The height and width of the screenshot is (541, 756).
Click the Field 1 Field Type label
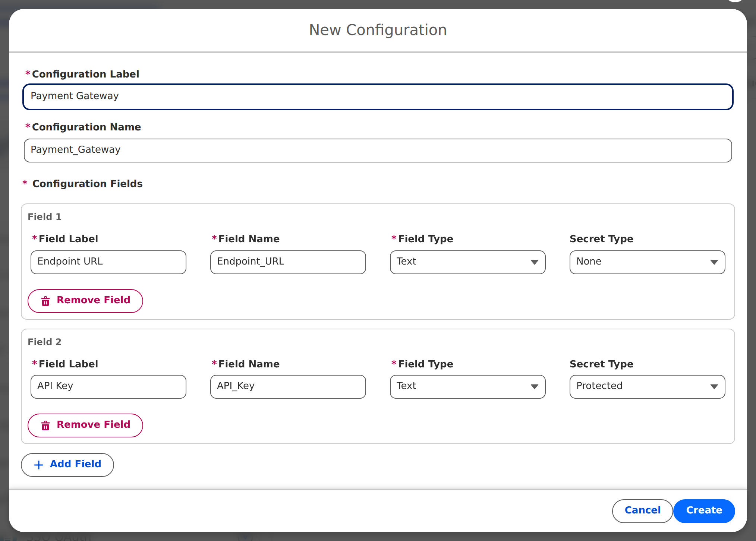pos(425,239)
